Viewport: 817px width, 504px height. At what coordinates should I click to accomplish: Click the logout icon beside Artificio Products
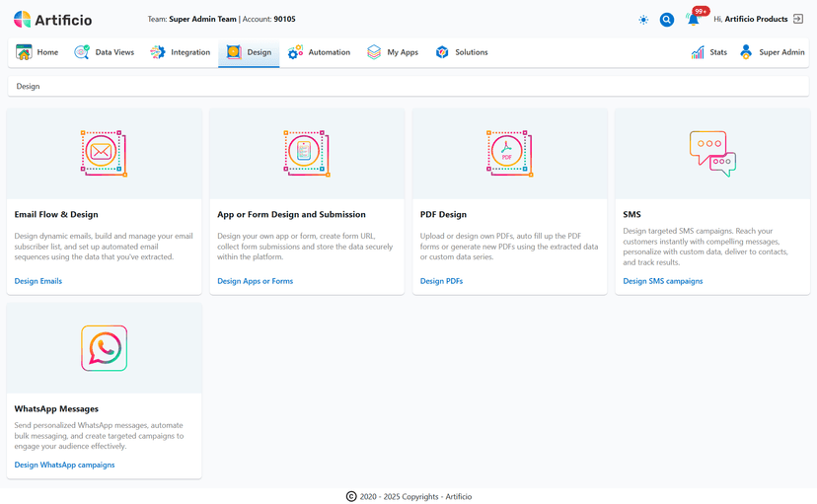(798, 19)
